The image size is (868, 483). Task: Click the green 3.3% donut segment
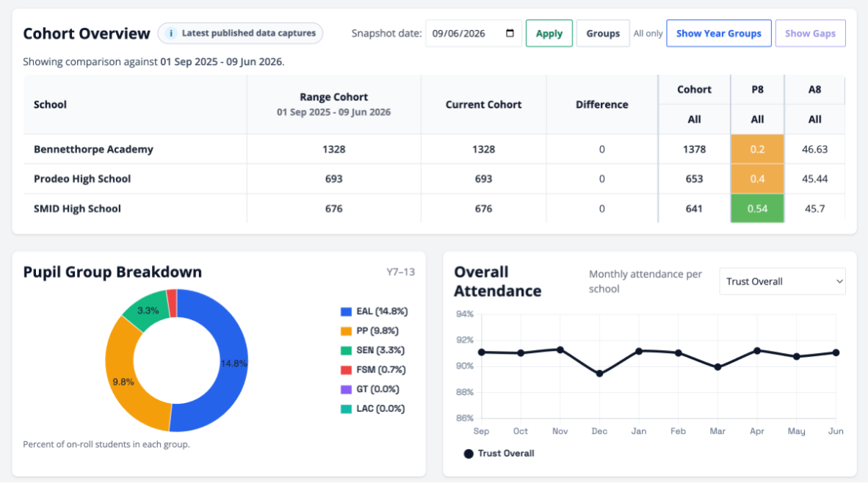click(x=147, y=311)
